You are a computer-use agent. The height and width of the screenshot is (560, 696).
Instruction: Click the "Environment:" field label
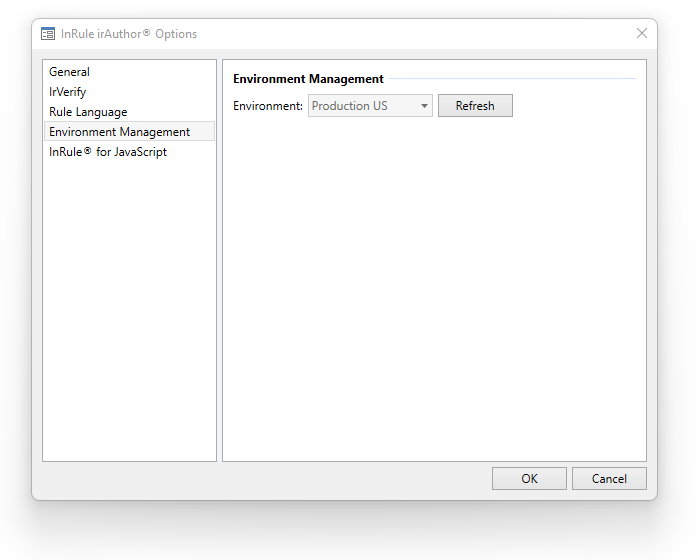click(268, 106)
